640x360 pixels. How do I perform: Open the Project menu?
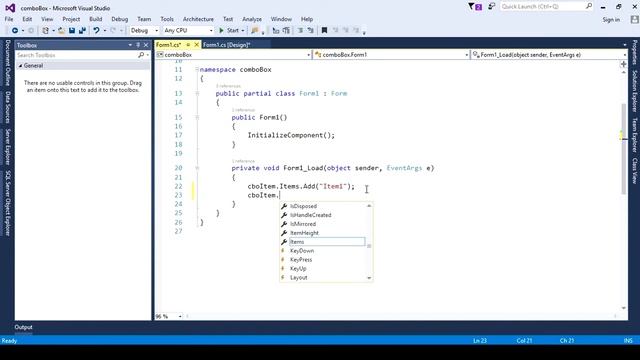click(71, 19)
